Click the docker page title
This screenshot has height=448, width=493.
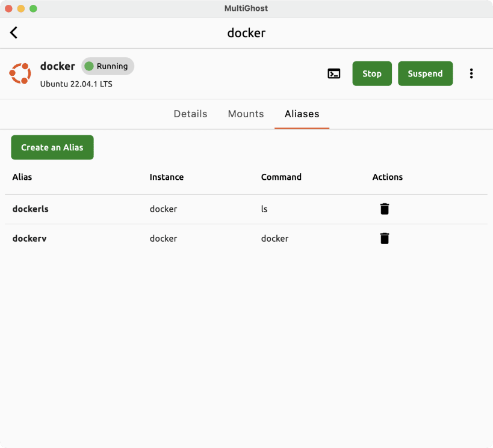click(247, 33)
